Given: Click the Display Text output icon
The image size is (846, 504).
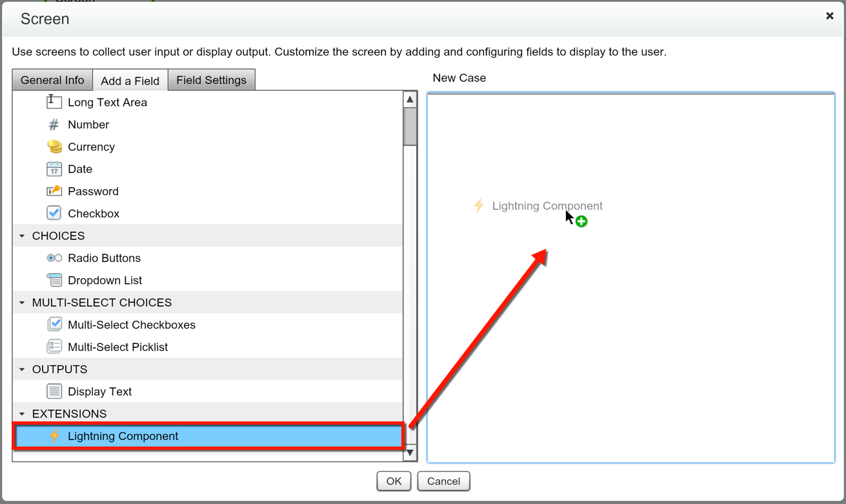Looking at the screenshot, I should (54, 391).
